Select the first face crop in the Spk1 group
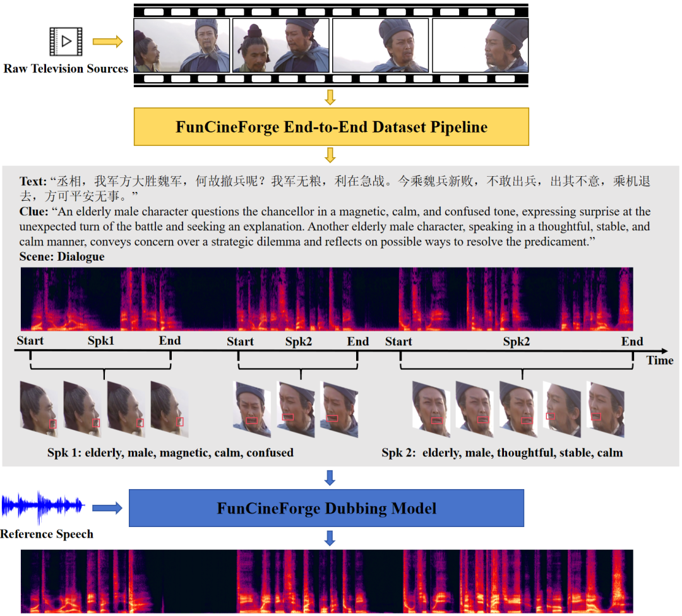Screen dimensions: 682x616 (39, 408)
